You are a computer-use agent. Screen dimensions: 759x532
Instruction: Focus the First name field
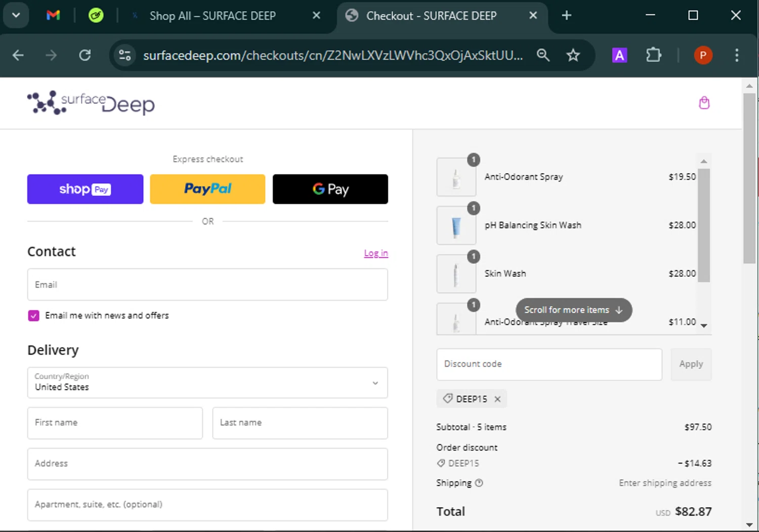pyautogui.click(x=115, y=423)
